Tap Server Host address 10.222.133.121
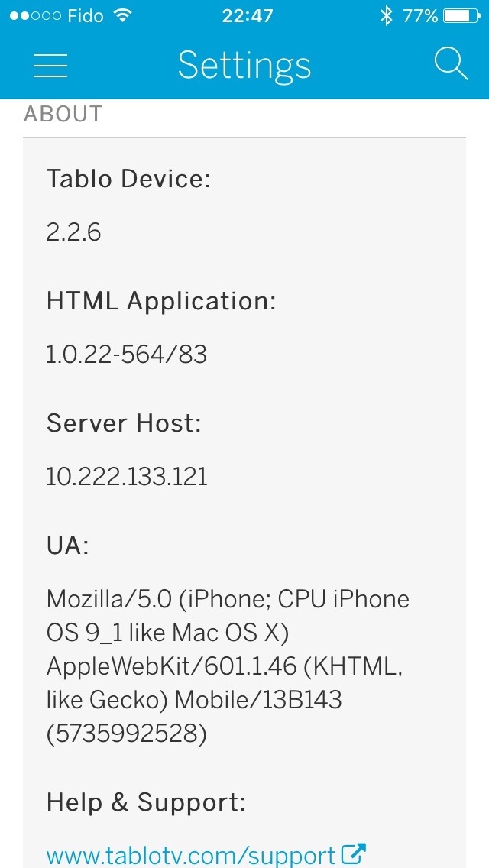This screenshot has height=868, width=489. (x=127, y=477)
